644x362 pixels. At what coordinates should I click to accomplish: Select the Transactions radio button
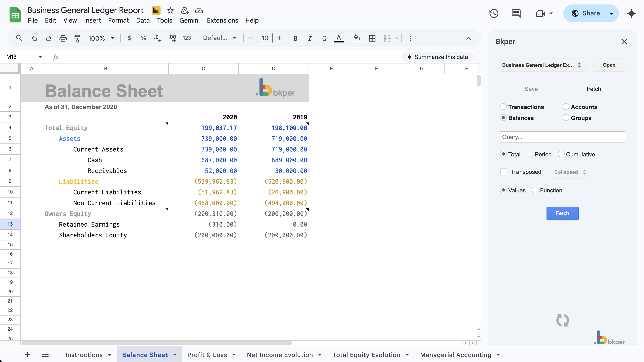click(503, 107)
